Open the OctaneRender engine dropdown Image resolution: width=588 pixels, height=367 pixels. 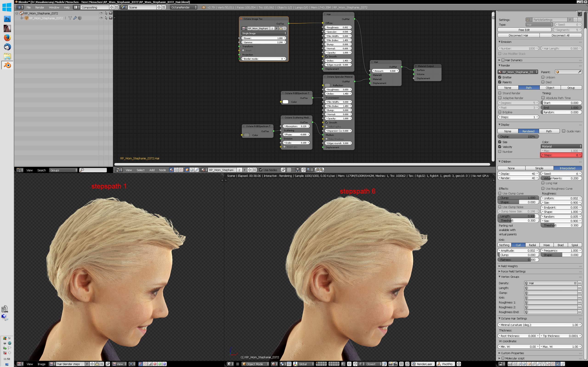(184, 7)
